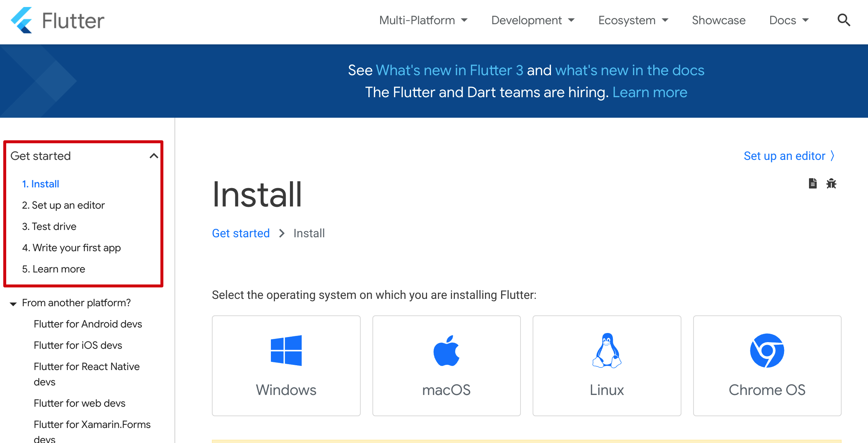Select the Windows logo icon
Image resolution: width=868 pixels, height=443 pixels.
[286, 351]
